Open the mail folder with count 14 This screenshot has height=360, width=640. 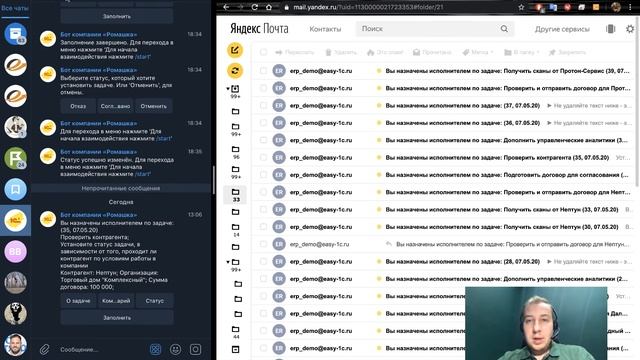(236, 230)
